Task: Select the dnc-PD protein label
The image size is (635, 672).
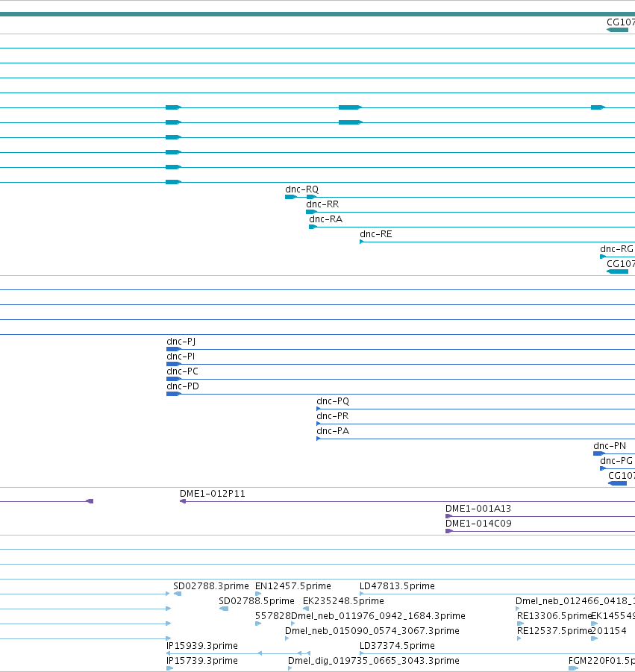Action: coord(183,386)
